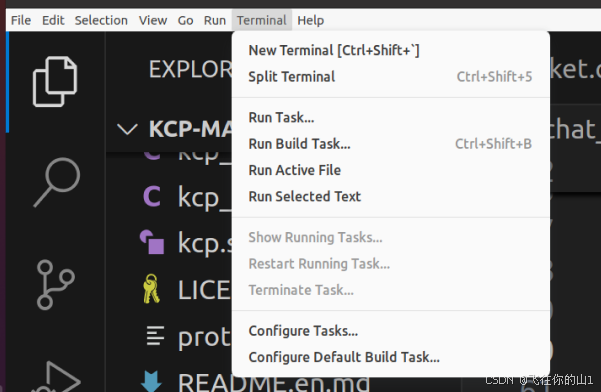
Task: Open the View menu
Action: coord(153,20)
